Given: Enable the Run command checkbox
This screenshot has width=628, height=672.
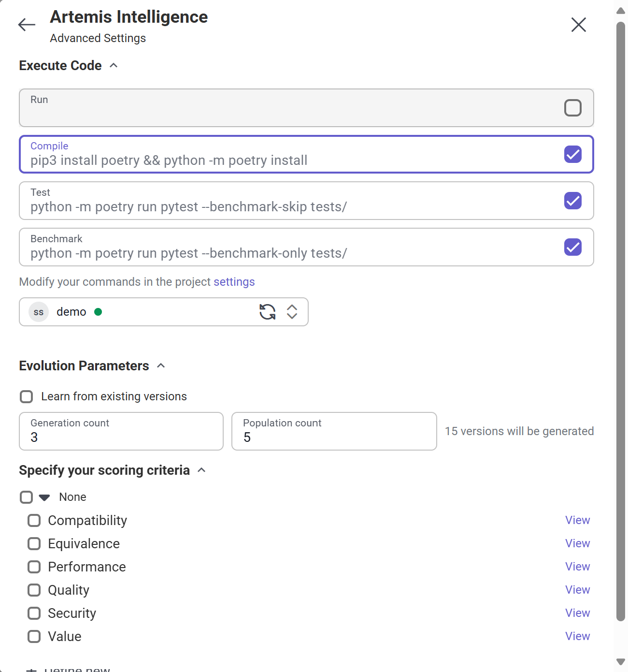Looking at the screenshot, I should [572, 108].
